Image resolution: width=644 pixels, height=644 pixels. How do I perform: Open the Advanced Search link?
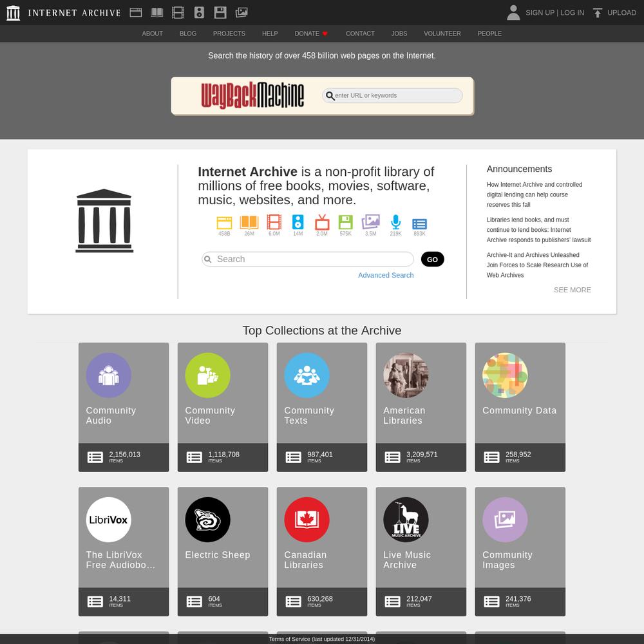386,275
